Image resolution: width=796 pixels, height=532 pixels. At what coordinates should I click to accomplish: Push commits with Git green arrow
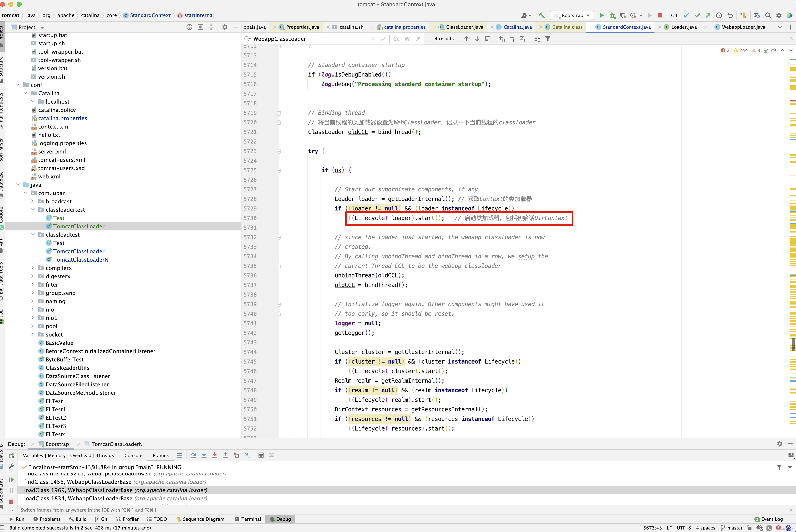coord(708,15)
